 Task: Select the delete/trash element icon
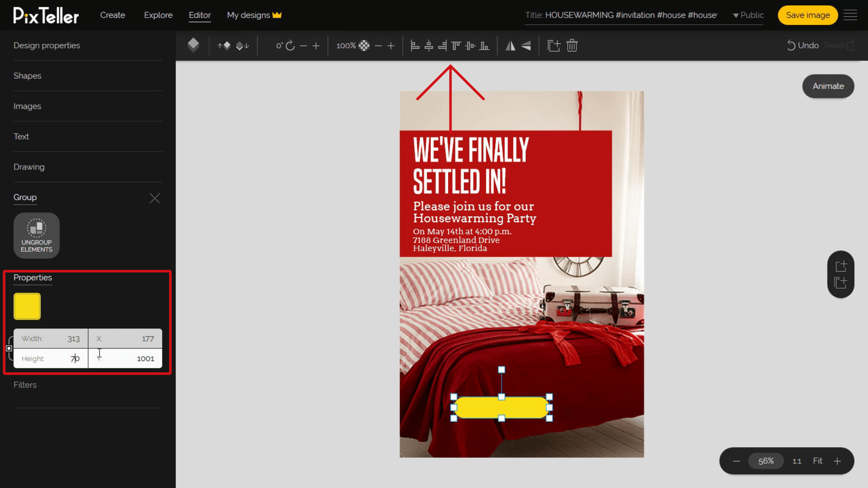click(572, 45)
